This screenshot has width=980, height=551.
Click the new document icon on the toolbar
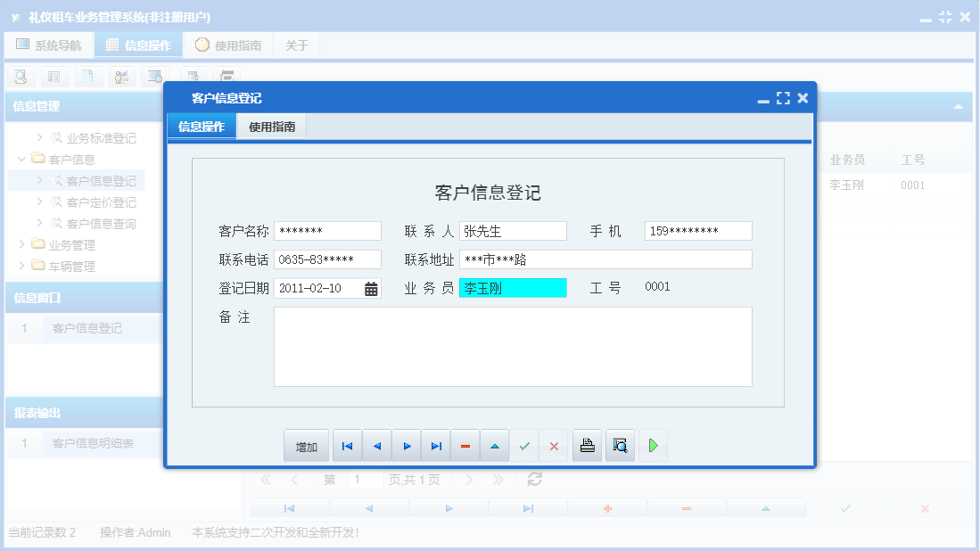(88, 77)
